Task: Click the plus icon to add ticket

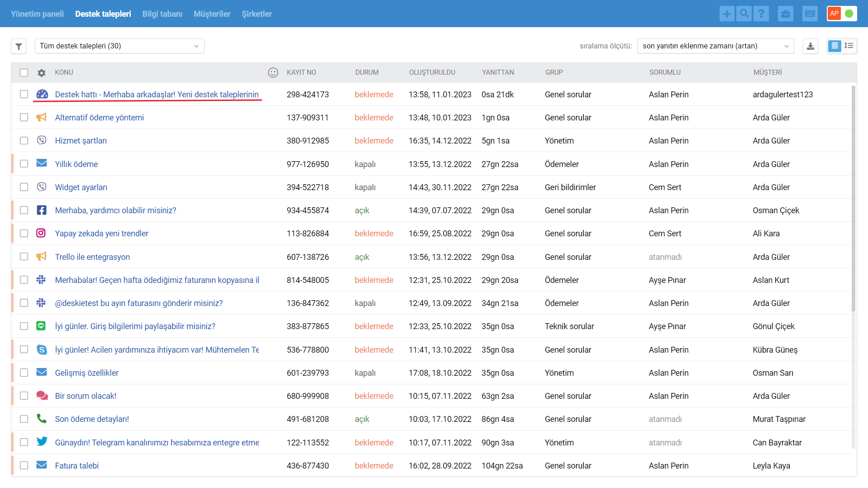Action: point(727,14)
